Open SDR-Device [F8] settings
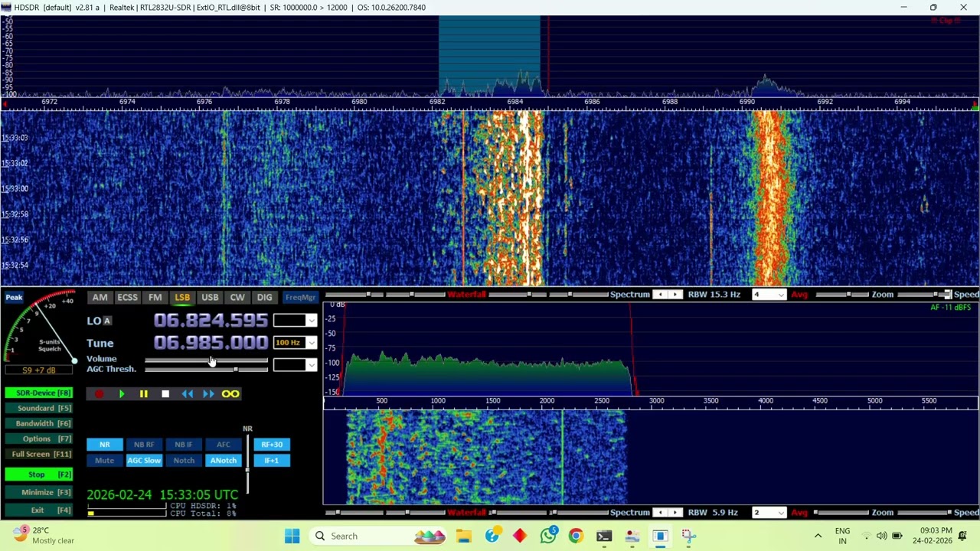The height and width of the screenshot is (551, 980). point(39,393)
